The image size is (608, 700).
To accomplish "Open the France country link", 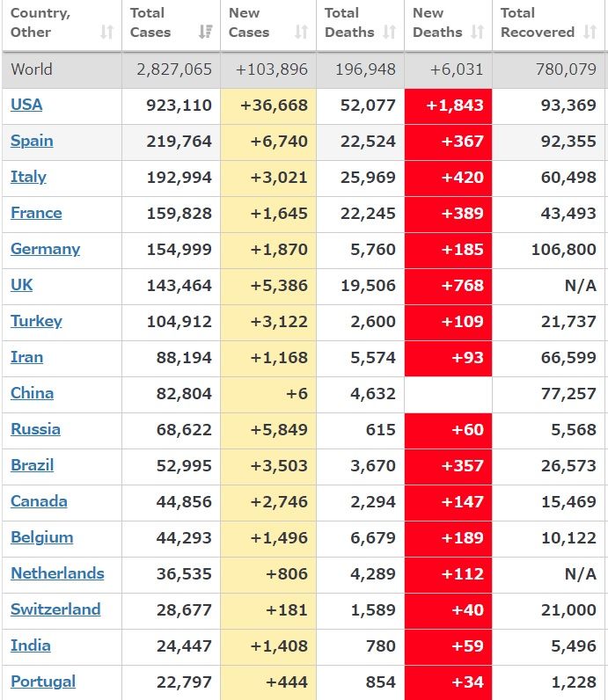I will coord(36,213).
